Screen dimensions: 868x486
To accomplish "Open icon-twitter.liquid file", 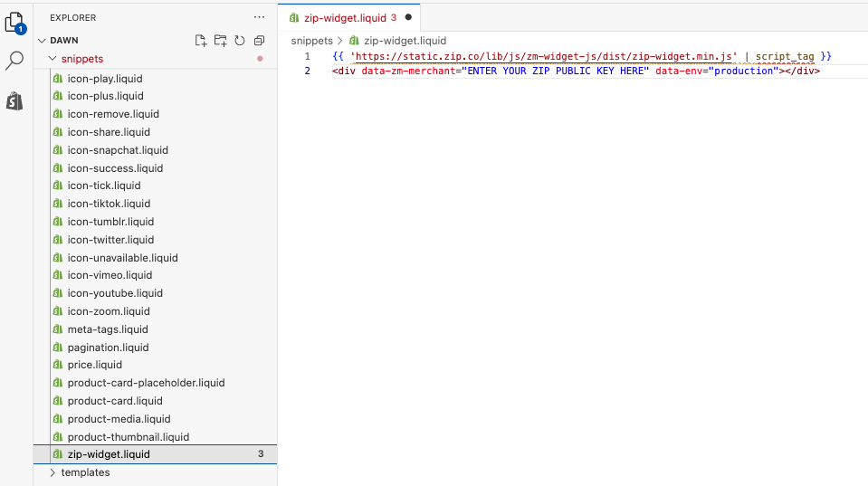I will click(155, 240).
